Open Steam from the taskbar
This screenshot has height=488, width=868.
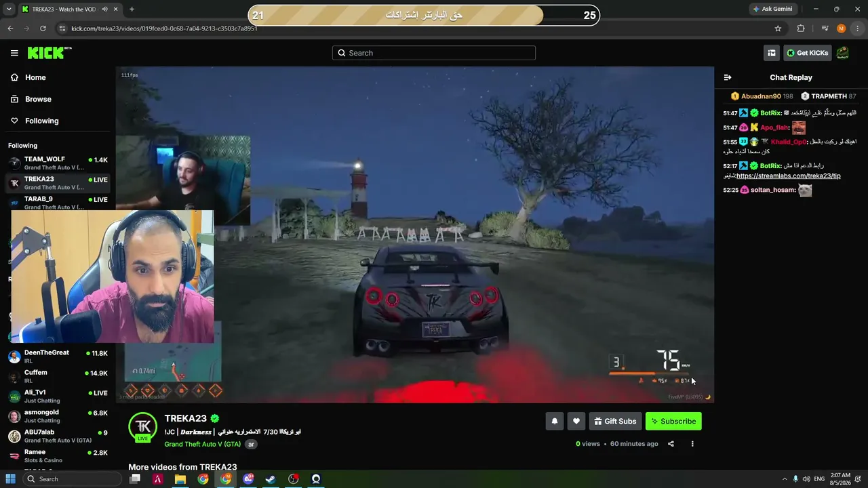coord(271,479)
